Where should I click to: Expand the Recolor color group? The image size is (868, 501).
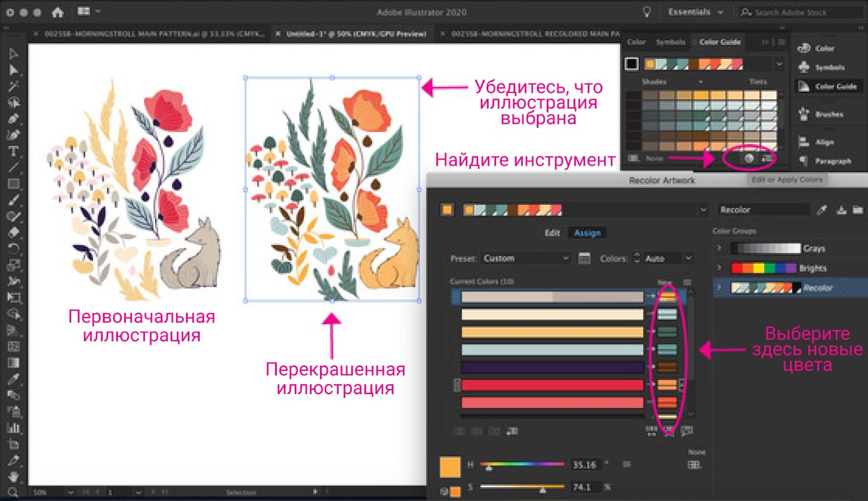[x=719, y=287]
